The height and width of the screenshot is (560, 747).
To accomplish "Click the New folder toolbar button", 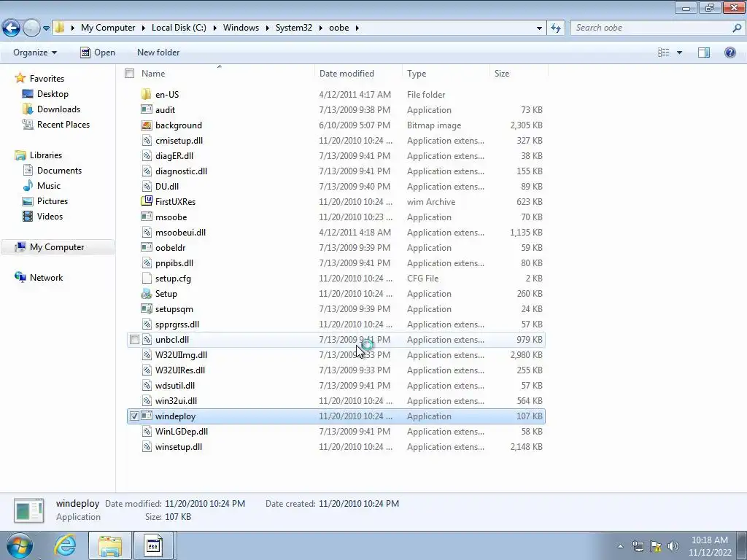I will [x=158, y=52].
